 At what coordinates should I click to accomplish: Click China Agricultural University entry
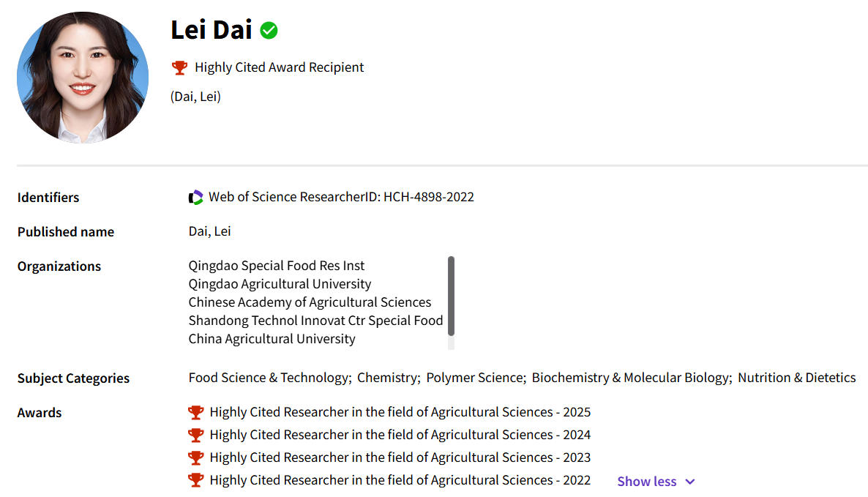coord(272,339)
